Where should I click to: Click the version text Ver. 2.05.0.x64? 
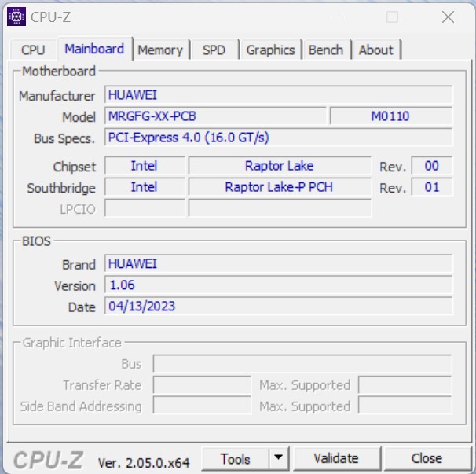(144, 463)
